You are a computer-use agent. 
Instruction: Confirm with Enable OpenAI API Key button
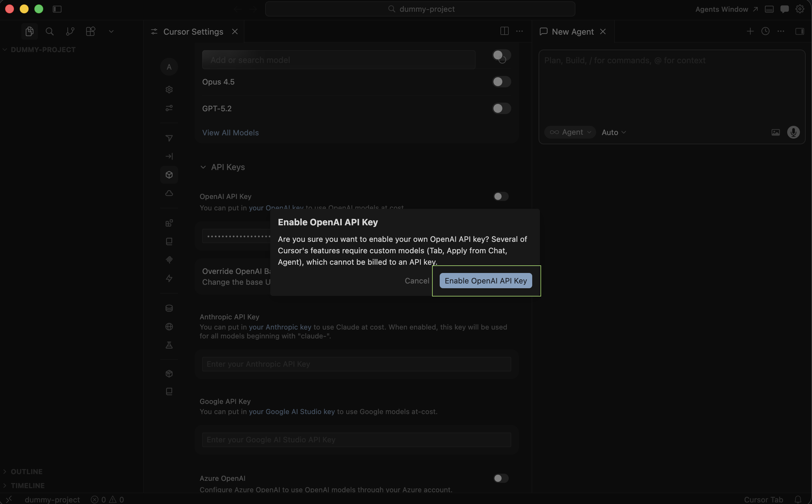pos(485,281)
